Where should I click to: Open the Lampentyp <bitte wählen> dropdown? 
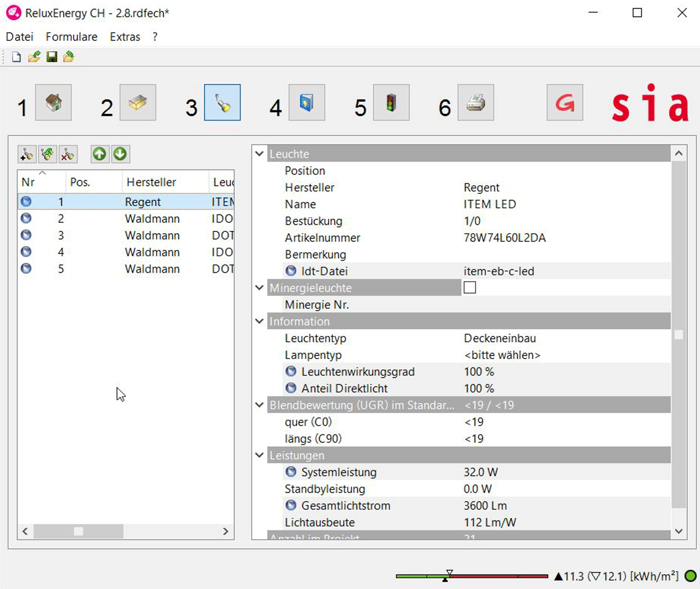tap(566, 355)
